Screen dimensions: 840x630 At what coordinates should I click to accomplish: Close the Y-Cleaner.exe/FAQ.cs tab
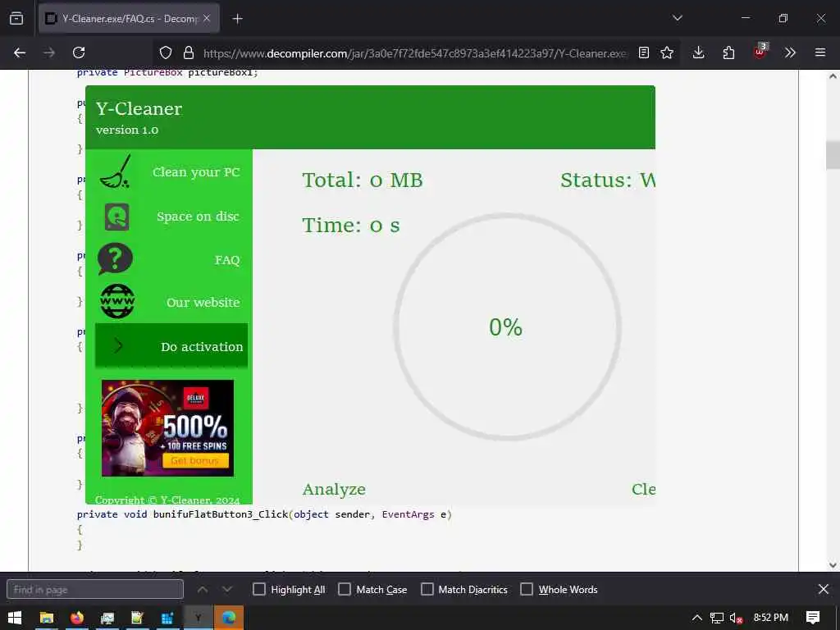207,18
